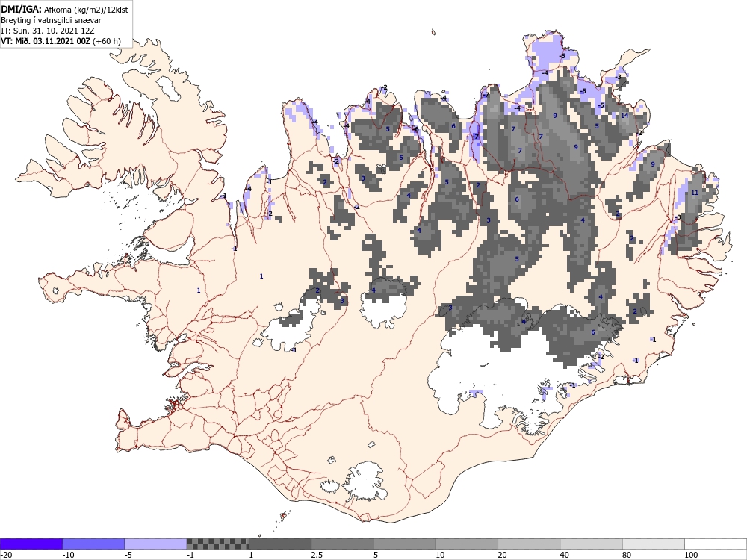This screenshot has height=560, width=747.
Task: Click the legend swatch between -10 and -5
Action: point(93,544)
